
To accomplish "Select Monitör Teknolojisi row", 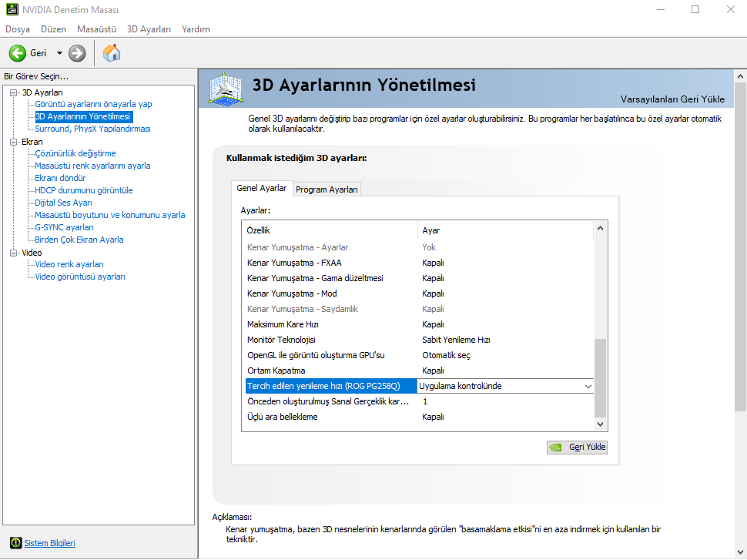I will 420,340.
